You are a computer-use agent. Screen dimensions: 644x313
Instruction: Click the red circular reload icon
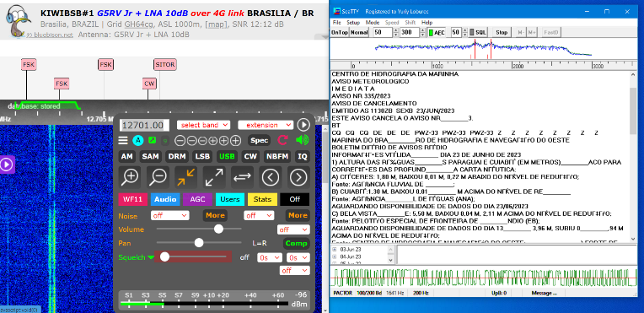click(282, 140)
